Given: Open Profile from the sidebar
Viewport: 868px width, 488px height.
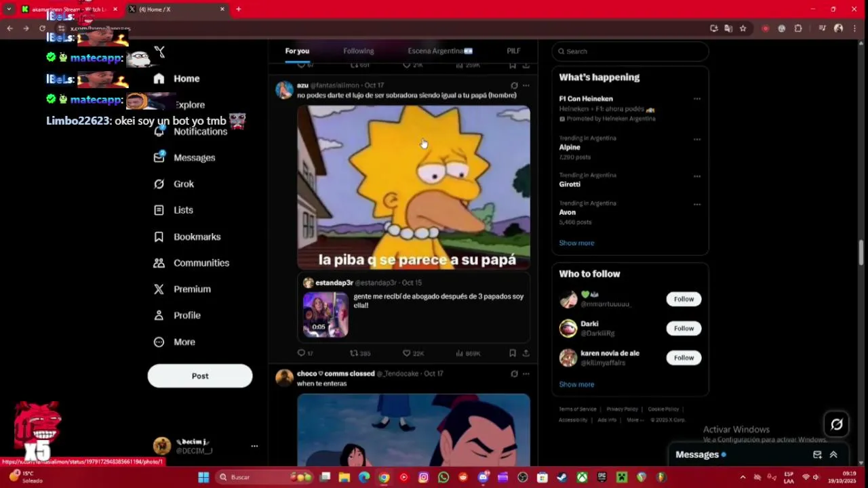Looking at the screenshot, I should 177,315.
